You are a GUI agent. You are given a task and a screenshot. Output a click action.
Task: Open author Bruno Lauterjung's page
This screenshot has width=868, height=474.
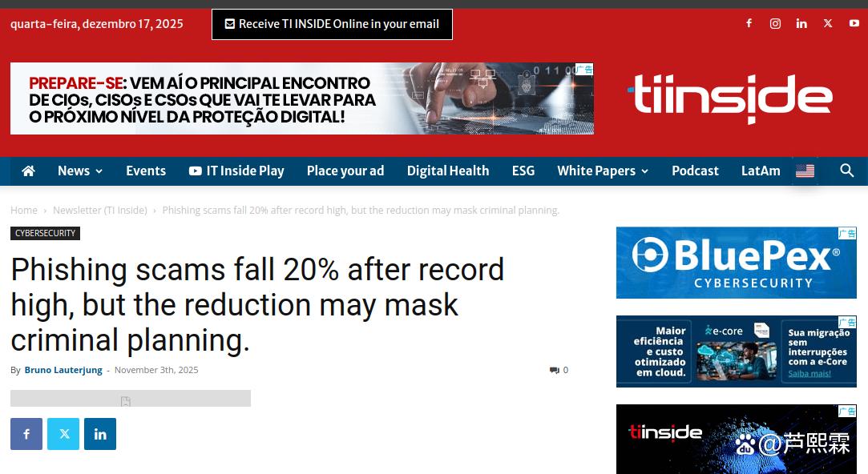tap(63, 370)
